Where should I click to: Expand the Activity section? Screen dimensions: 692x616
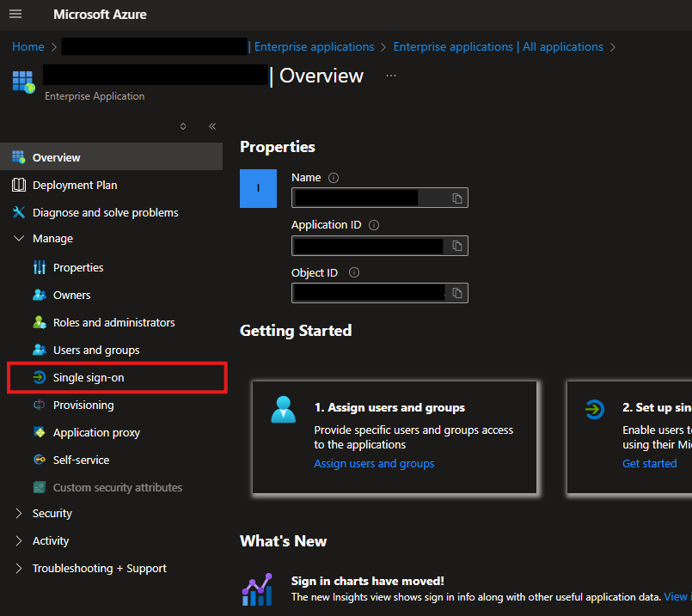tap(19, 541)
